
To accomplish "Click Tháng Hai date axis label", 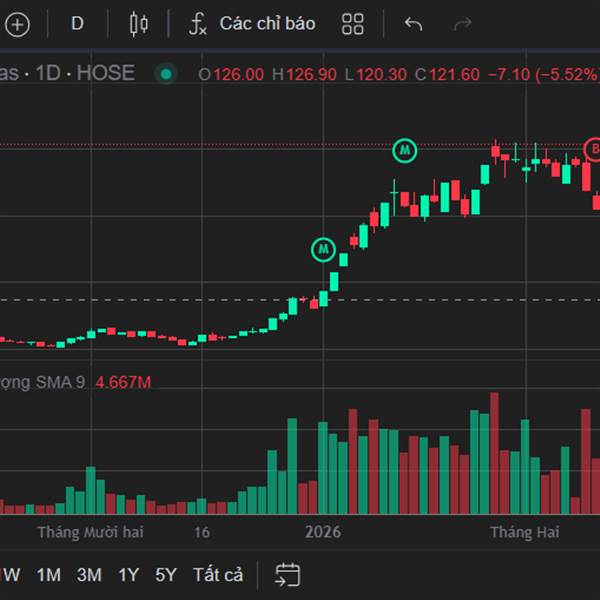I will click(525, 532).
